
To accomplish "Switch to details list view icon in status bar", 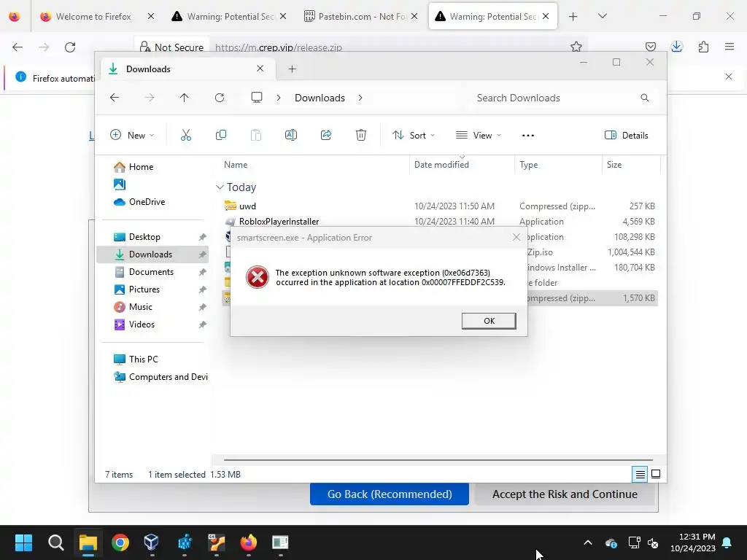I will (x=640, y=474).
